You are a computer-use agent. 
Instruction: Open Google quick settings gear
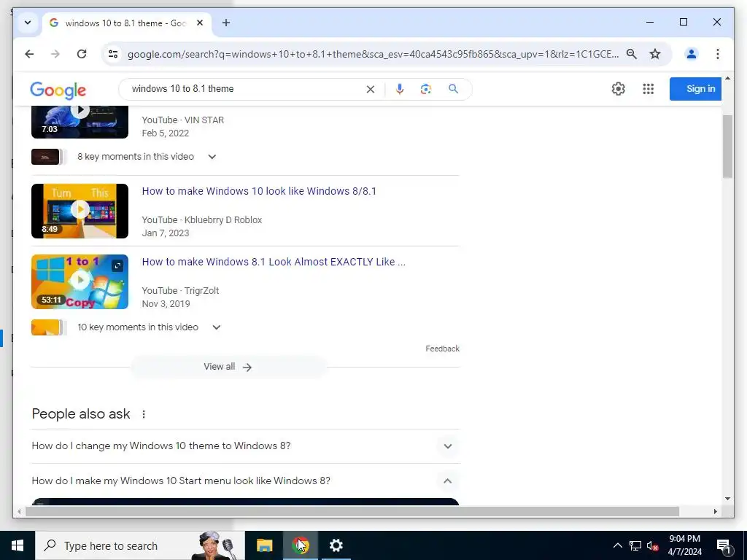pyautogui.click(x=619, y=88)
